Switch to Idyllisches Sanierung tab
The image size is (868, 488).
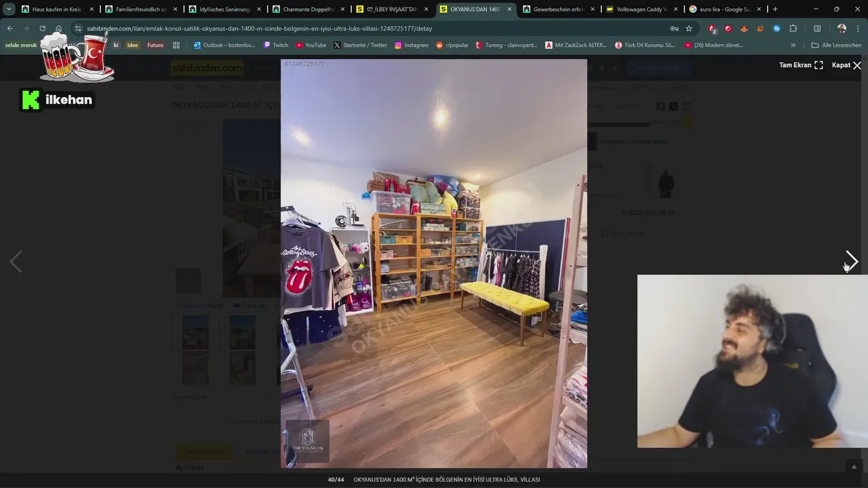tap(224, 9)
